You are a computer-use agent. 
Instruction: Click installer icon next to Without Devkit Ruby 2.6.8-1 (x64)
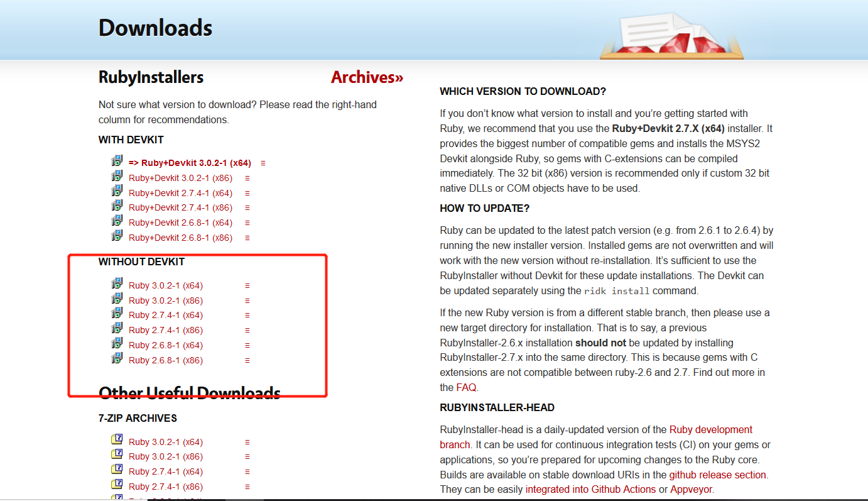tap(117, 343)
